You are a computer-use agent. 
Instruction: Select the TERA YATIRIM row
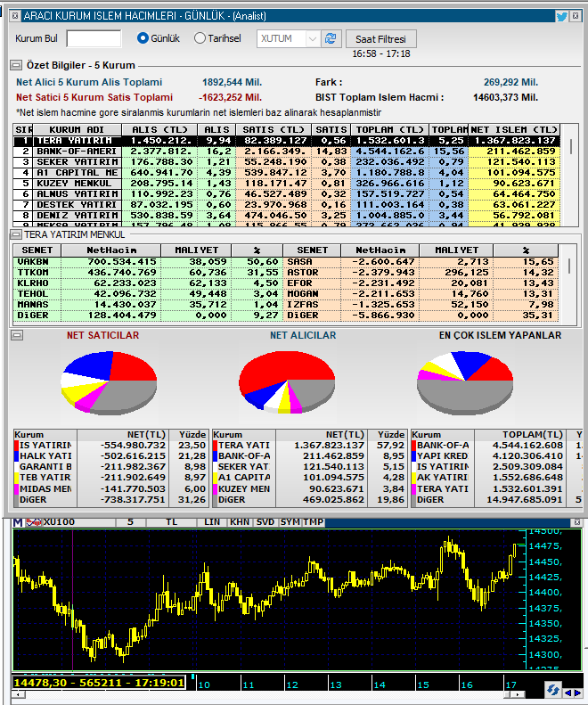287,141
